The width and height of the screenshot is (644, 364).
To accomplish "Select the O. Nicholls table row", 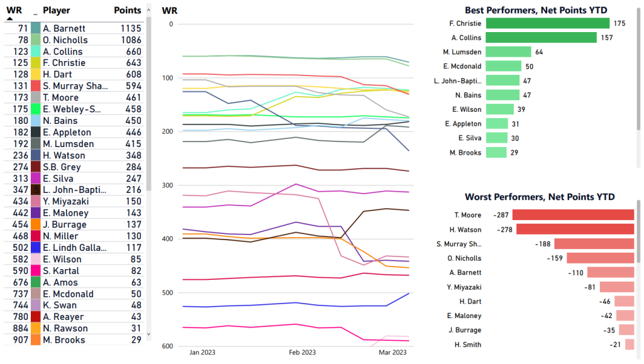I will 75,40.
